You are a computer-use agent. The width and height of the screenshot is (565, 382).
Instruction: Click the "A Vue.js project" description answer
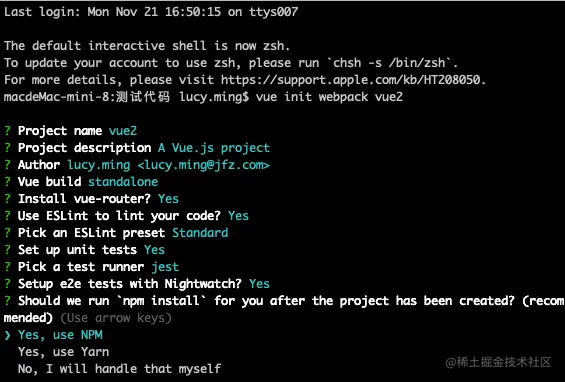click(x=214, y=148)
